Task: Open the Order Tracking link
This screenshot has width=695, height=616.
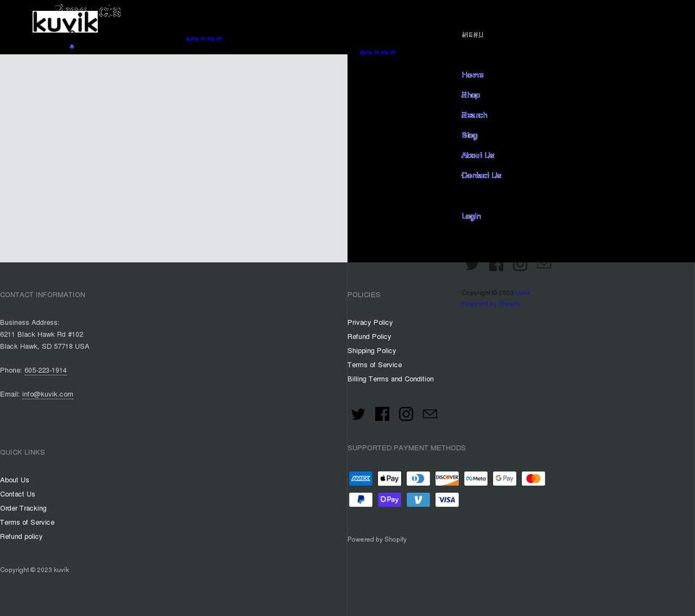Action: pyautogui.click(x=23, y=508)
